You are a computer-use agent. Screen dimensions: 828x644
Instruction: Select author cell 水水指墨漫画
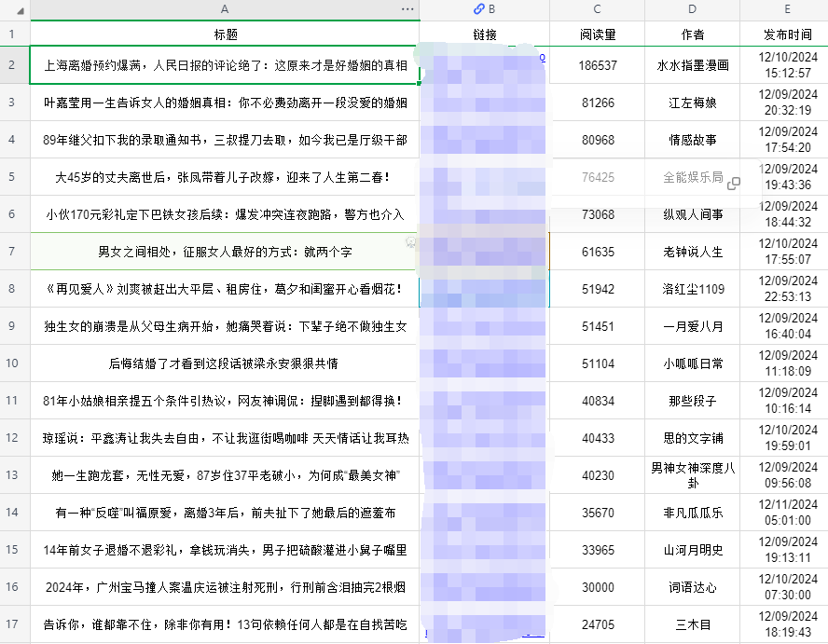(x=692, y=65)
